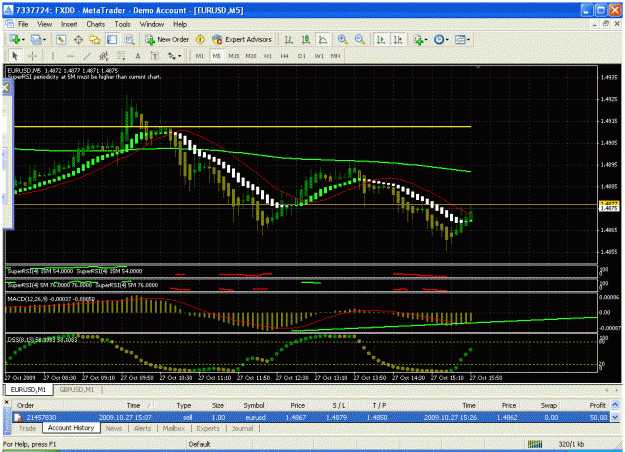Viewport: 625px width, 452px height.
Task: Close the terminal panel with X
Action: point(6,402)
